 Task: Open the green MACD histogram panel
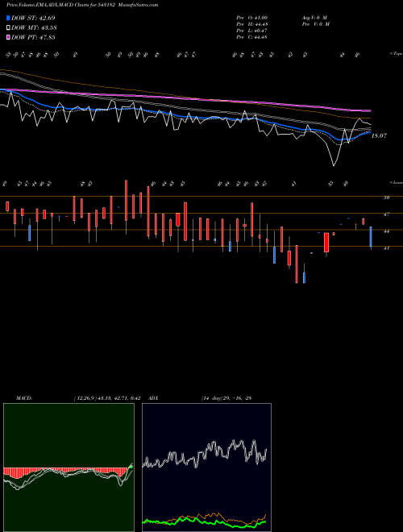(69, 468)
